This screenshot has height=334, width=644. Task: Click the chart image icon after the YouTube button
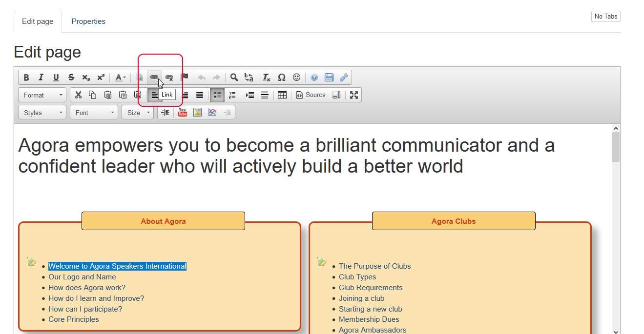[212, 113]
